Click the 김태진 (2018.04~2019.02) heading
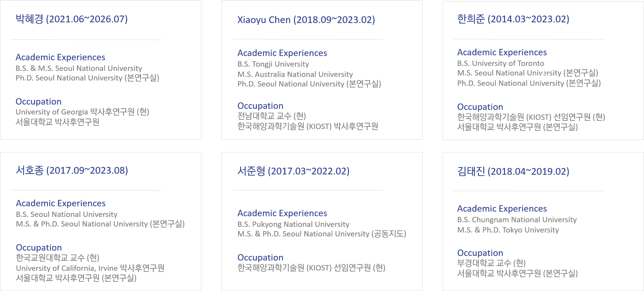Image resolution: width=644 pixels, height=291 pixels. (x=513, y=172)
